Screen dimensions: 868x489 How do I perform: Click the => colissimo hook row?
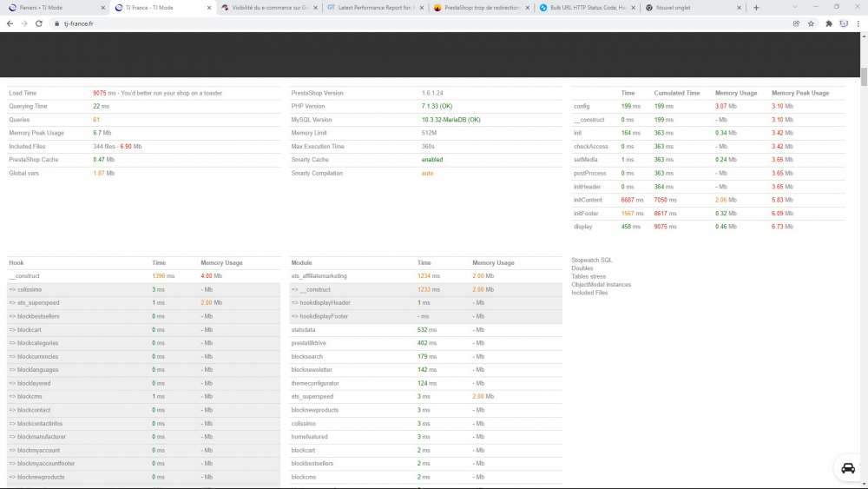[x=143, y=289]
